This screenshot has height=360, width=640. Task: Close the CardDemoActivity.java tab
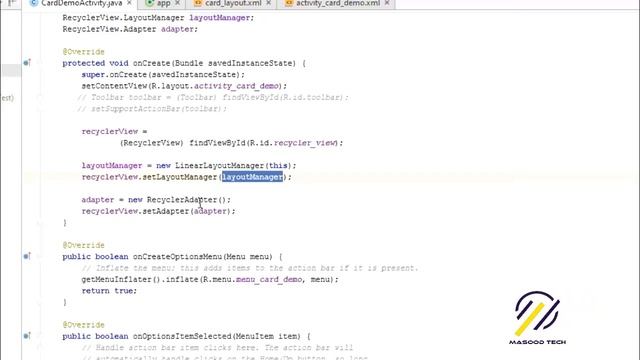tap(129, 3)
